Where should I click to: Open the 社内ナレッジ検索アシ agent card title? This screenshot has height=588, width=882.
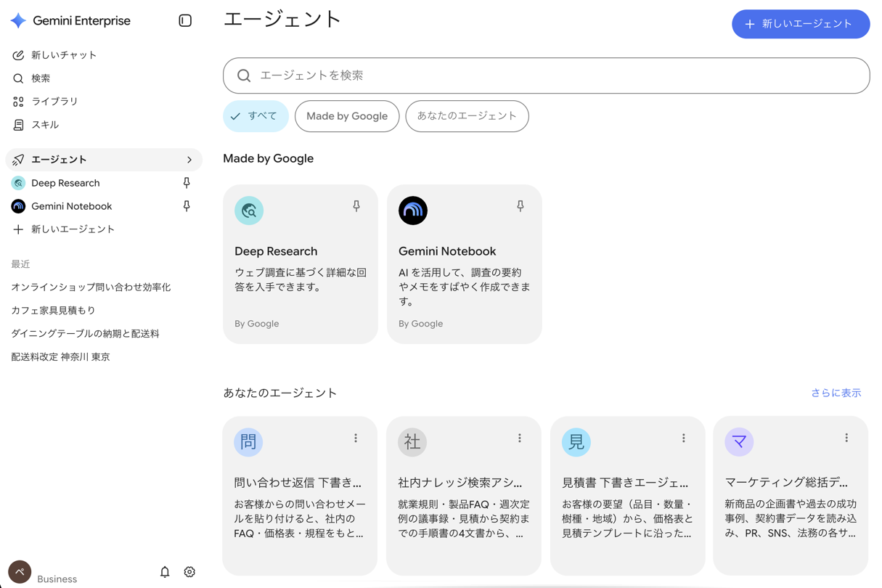[x=460, y=482]
